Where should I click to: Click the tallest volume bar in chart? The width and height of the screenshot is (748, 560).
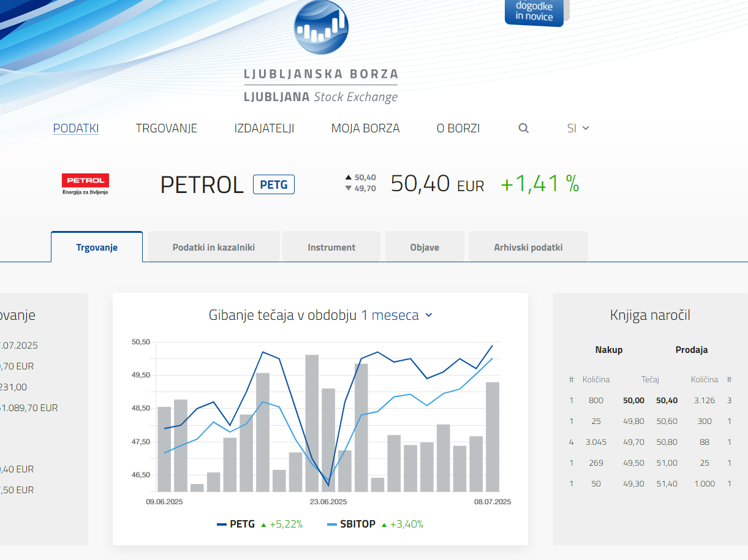point(312,423)
